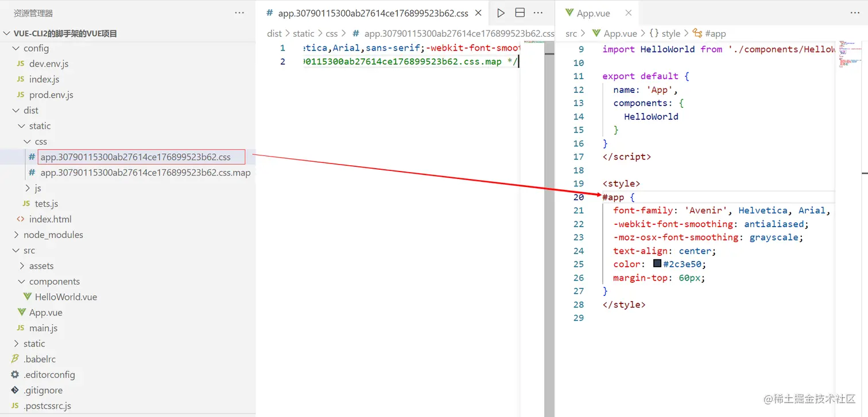The width and height of the screenshot is (868, 417).
Task: Select static in the CSS file breadcrumb
Action: click(x=304, y=33)
